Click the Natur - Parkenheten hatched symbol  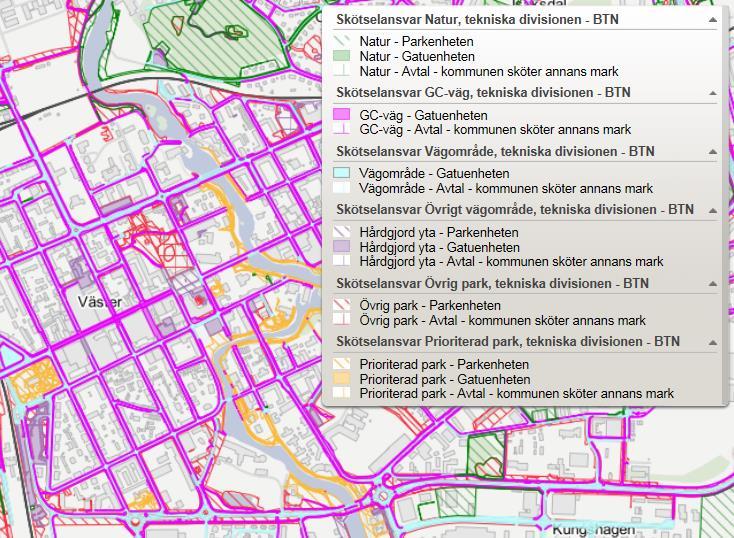click(x=341, y=41)
